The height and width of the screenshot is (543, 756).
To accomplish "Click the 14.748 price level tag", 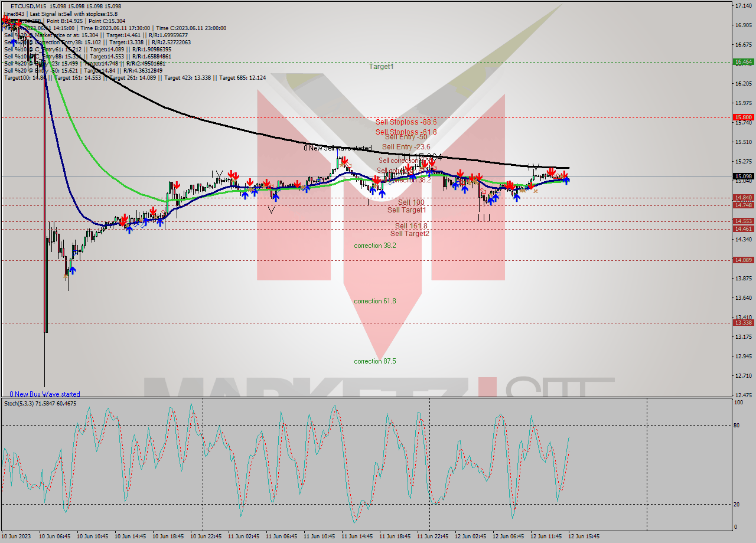I will coord(743,205).
